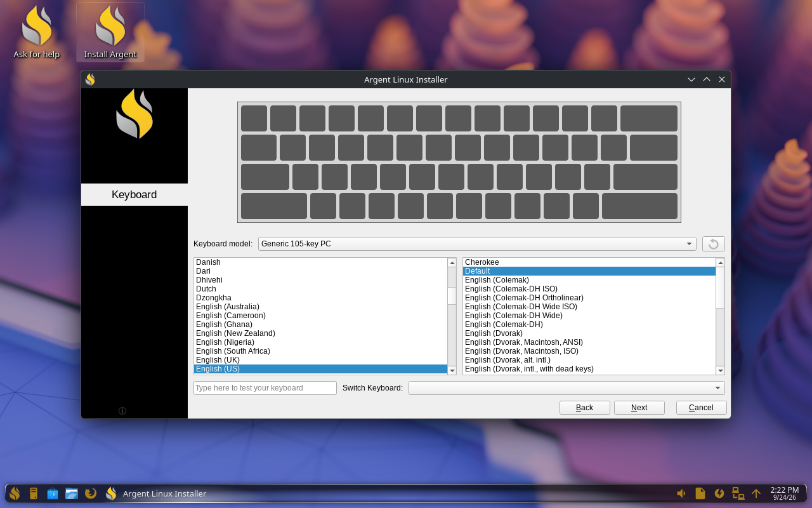This screenshot has width=812, height=508.
Task: Select English (Ghana) layout
Action: (320, 324)
